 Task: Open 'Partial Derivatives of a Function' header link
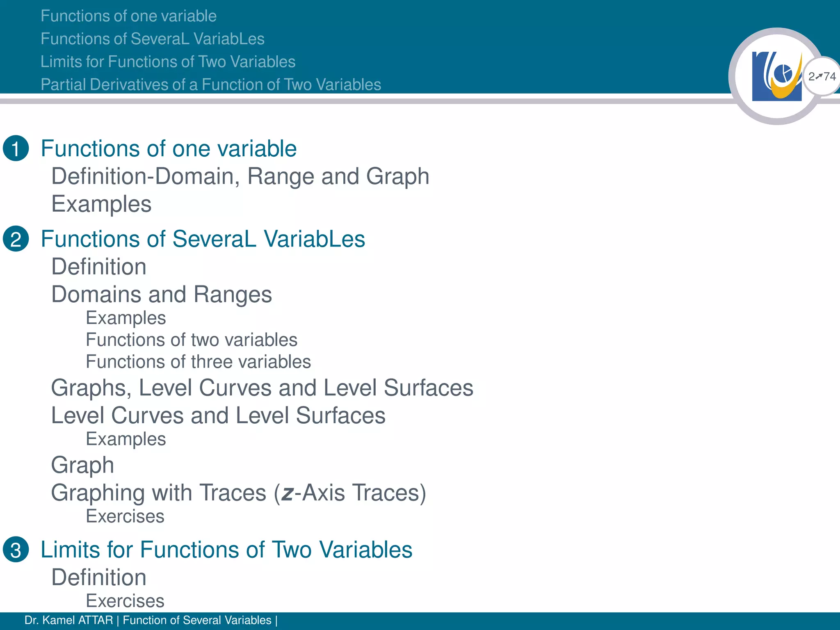click(211, 84)
